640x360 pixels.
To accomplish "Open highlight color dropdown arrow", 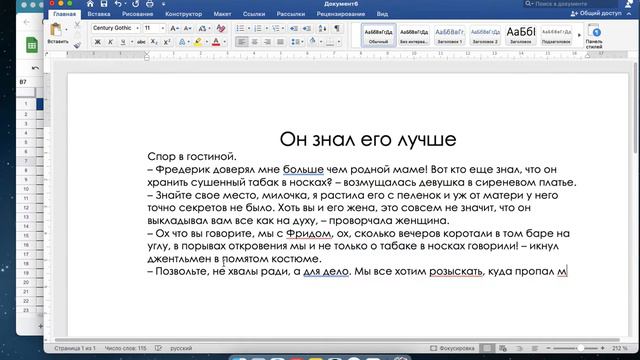I will (x=206, y=42).
